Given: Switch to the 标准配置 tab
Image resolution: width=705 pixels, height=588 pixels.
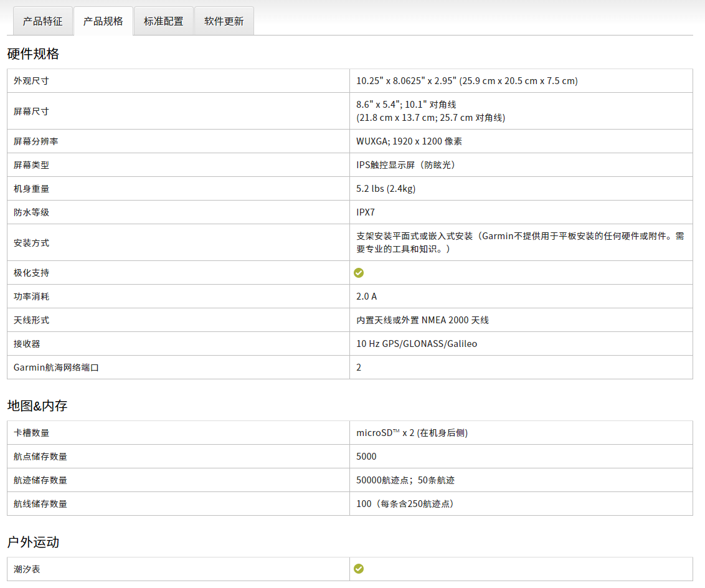Looking at the screenshot, I should click(164, 21).
